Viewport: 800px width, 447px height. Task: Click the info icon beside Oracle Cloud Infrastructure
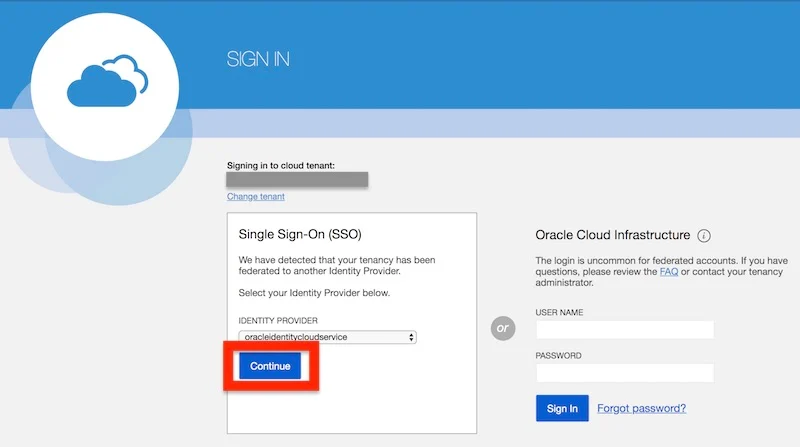tap(704, 236)
